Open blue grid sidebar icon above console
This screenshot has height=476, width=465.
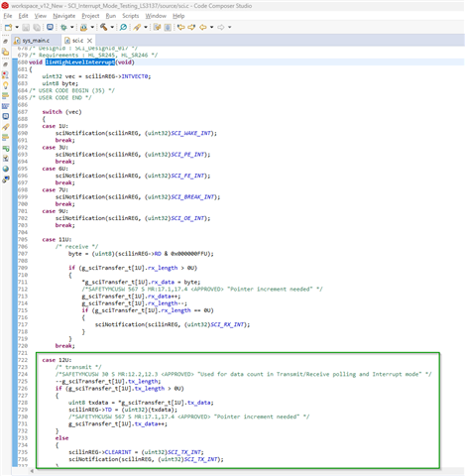(x=6, y=106)
